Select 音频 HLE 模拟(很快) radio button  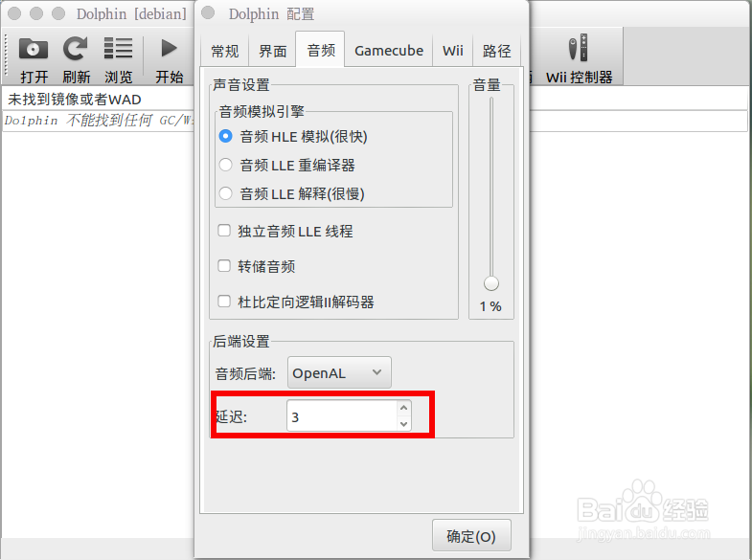pyautogui.click(x=225, y=136)
